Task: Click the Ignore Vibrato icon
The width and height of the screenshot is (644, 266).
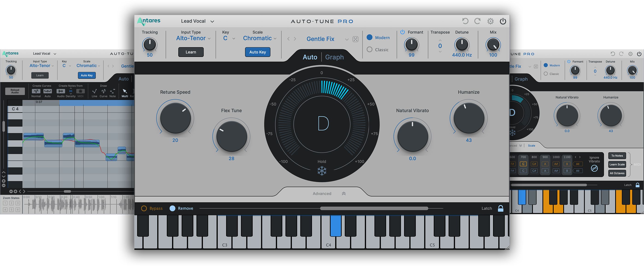Action: coord(594,168)
